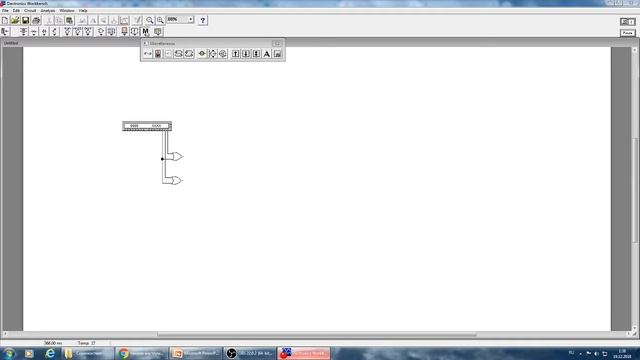Click the Pause simulation button

627,33
